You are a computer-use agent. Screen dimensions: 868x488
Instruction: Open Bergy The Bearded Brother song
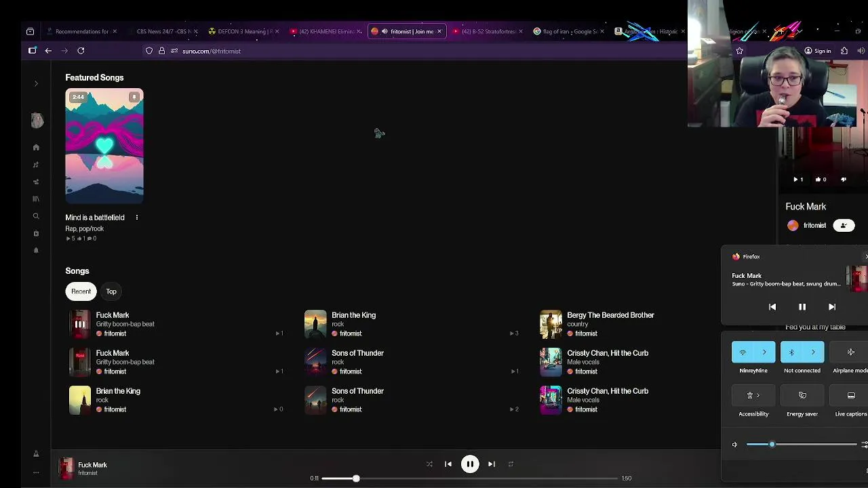(610, 315)
